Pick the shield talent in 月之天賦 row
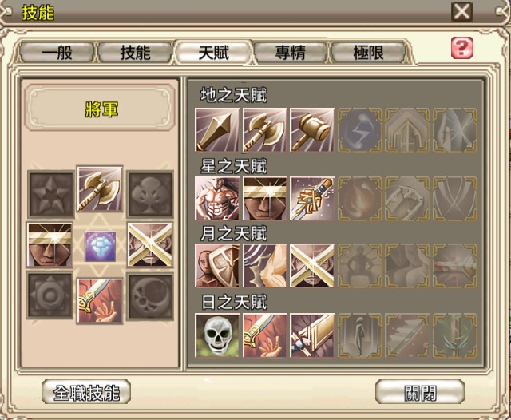This screenshot has height=420, width=511. (x=217, y=266)
